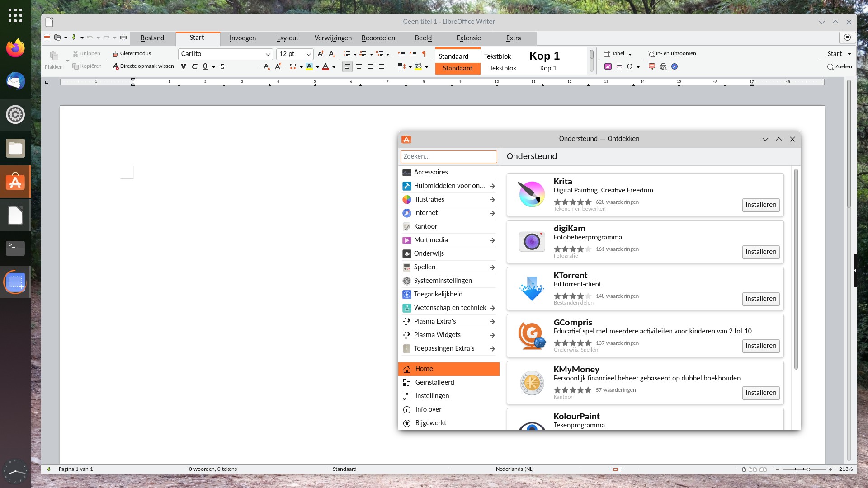
Task: Open the Kantoor category in Ontdekken
Action: pyautogui.click(x=448, y=226)
